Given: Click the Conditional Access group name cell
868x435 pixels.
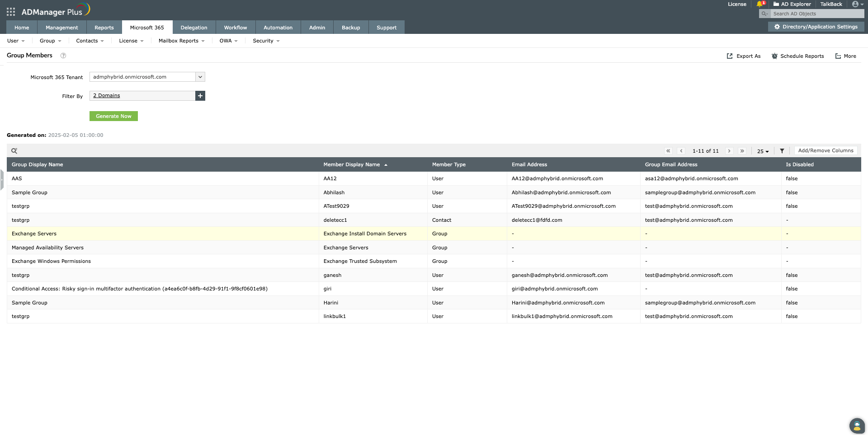Looking at the screenshot, I should (163, 289).
